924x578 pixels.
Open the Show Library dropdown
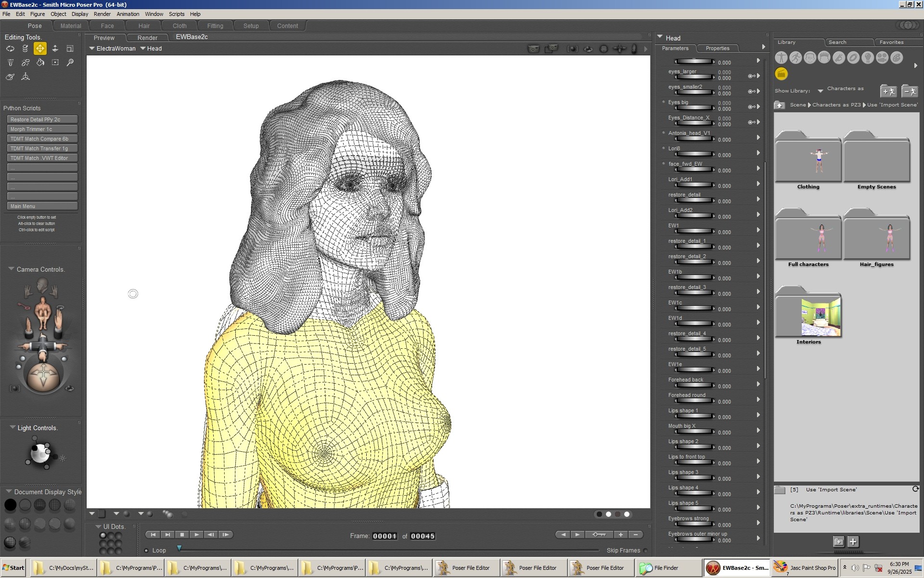click(821, 91)
